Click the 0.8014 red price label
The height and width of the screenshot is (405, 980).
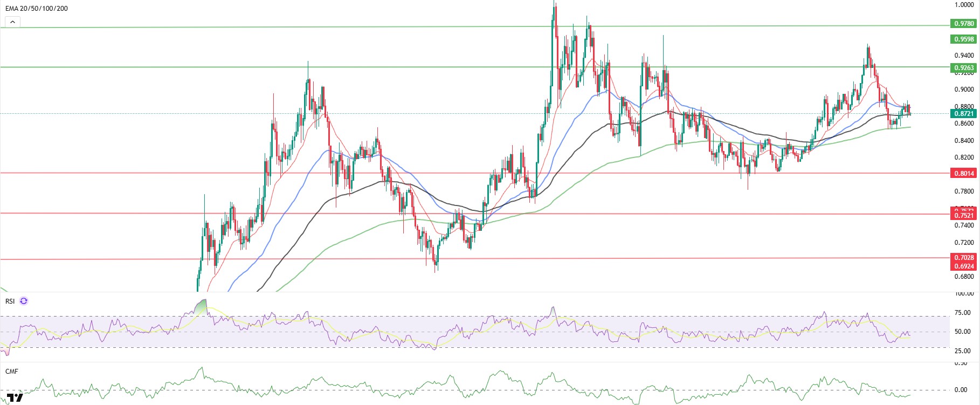[963, 174]
